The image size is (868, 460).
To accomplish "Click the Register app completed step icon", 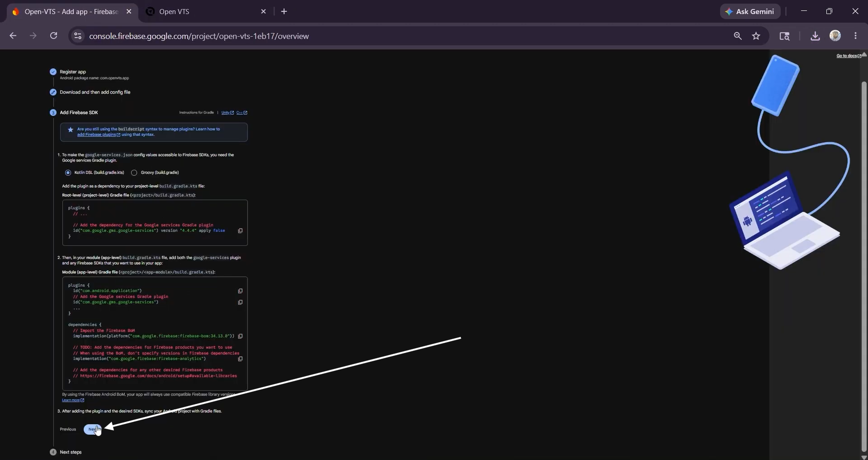I will (53, 72).
